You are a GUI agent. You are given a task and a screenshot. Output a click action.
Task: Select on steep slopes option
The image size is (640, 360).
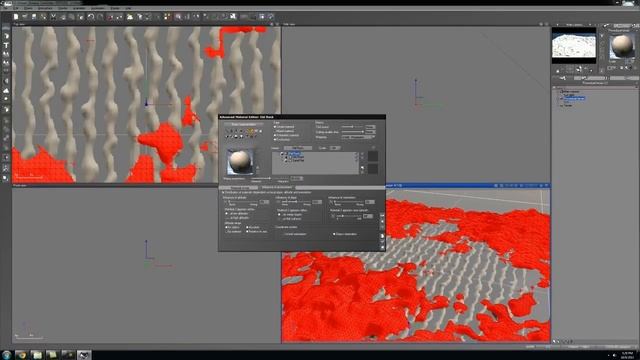tap(291, 214)
